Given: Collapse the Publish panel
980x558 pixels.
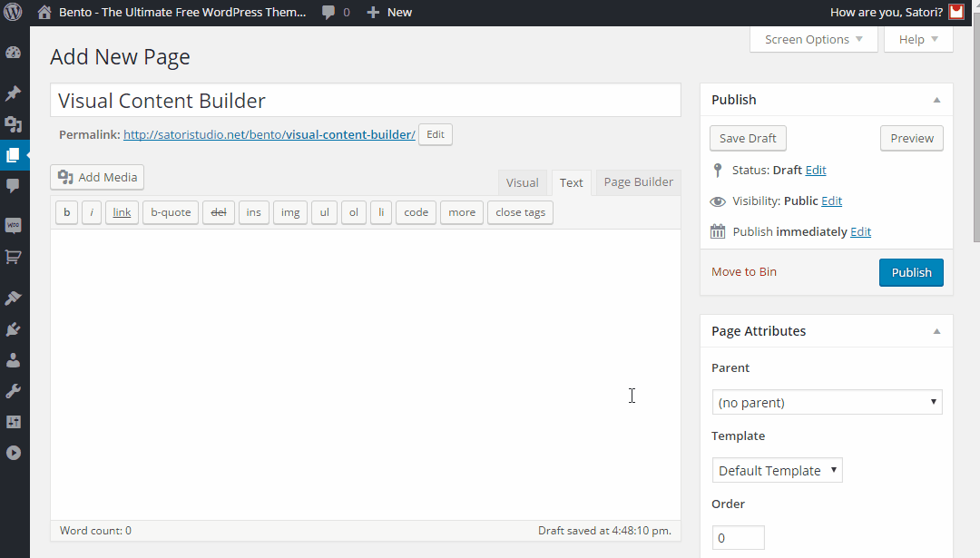Looking at the screenshot, I should [936, 100].
